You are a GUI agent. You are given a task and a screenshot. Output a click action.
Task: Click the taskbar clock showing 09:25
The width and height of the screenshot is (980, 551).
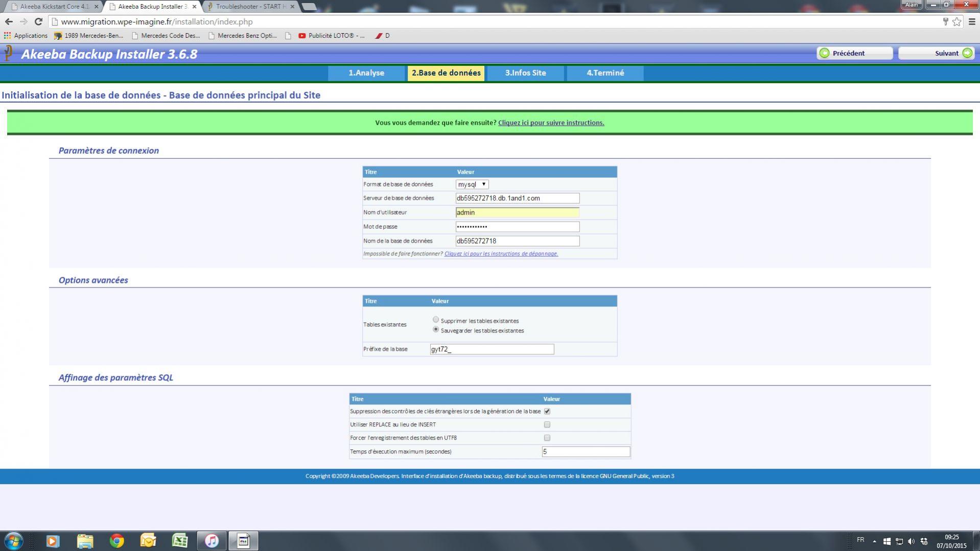tap(951, 541)
